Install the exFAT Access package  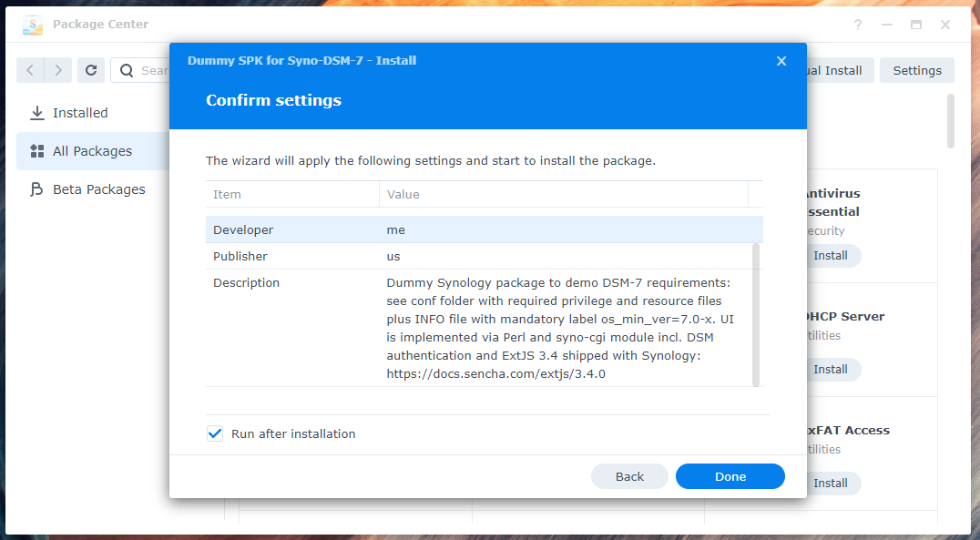pos(833,484)
